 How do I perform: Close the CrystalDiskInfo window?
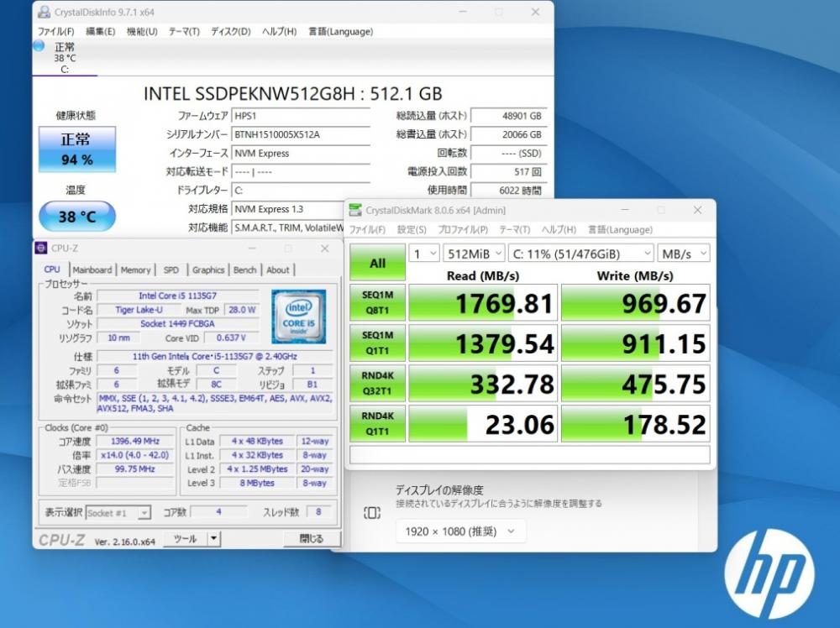pos(535,12)
